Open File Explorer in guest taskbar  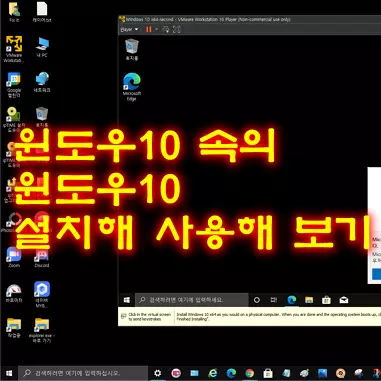[309, 300]
